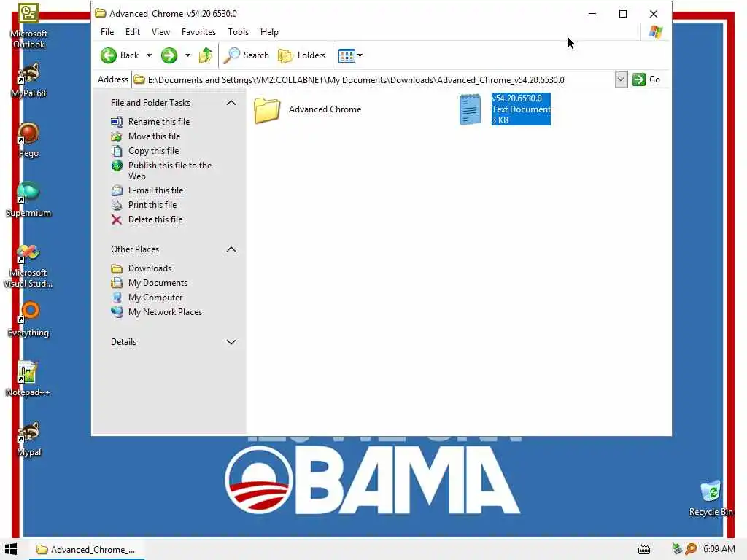This screenshot has width=747, height=560.
Task: Click E-mail this file
Action: coord(155,190)
